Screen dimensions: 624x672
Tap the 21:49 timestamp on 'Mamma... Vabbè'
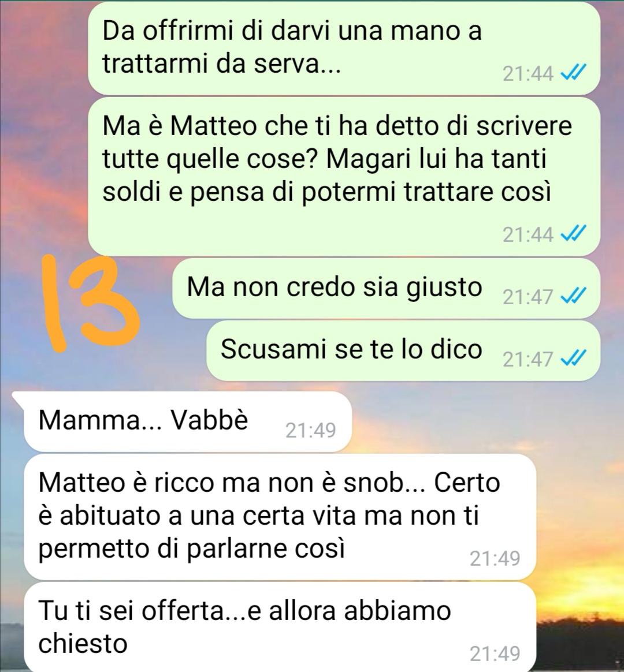(311, 430)
